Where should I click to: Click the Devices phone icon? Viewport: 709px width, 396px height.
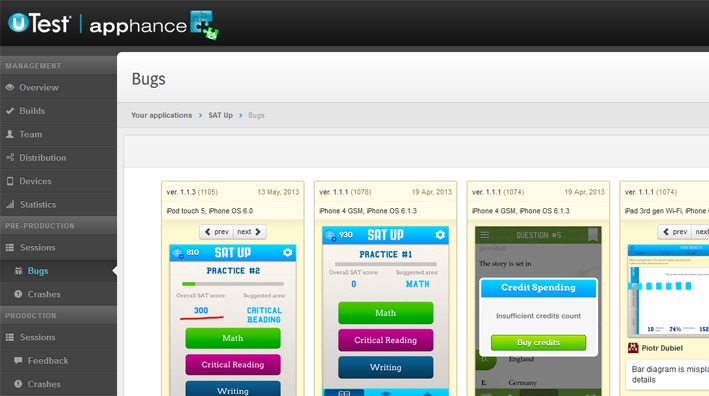click(10, 181)
